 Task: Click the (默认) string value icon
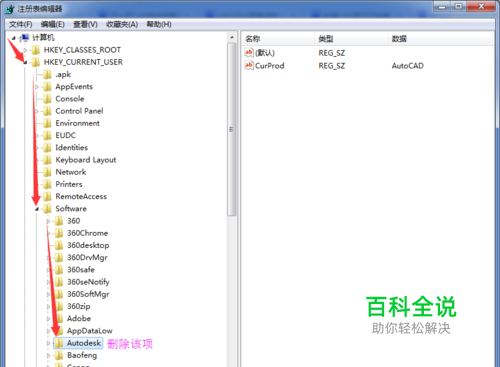click(x=249, y=53)
